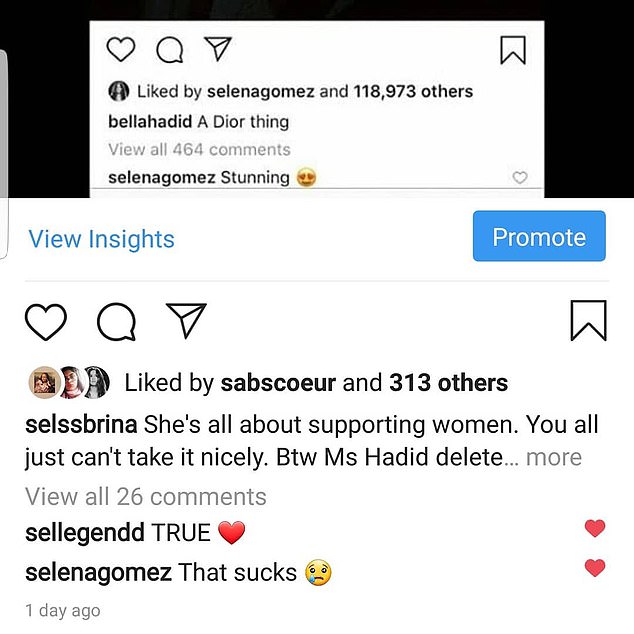Open comments using the speech bubble icon
634x634 pixels.
click(x=115, y=321)
